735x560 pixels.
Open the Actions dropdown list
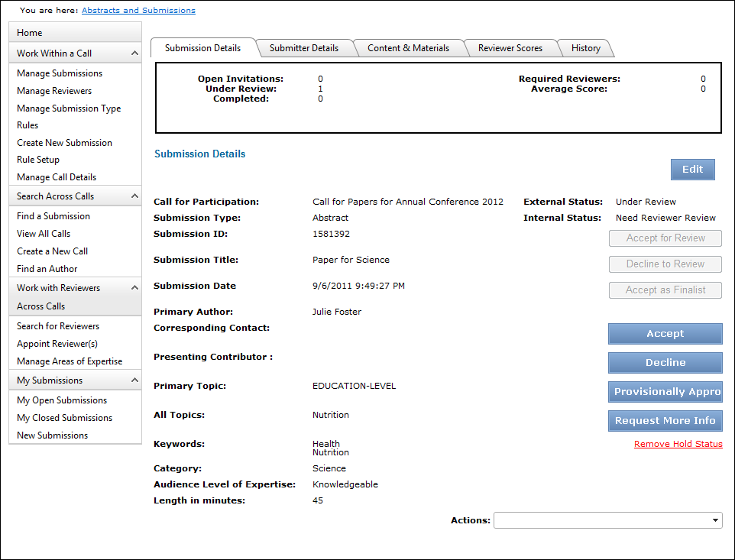click(715, 520)
